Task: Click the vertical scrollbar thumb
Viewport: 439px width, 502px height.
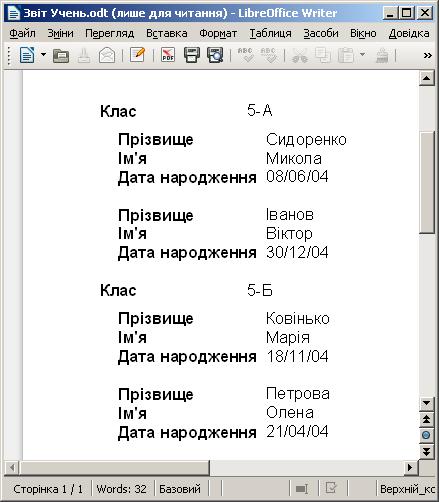Action: point(426,182)
